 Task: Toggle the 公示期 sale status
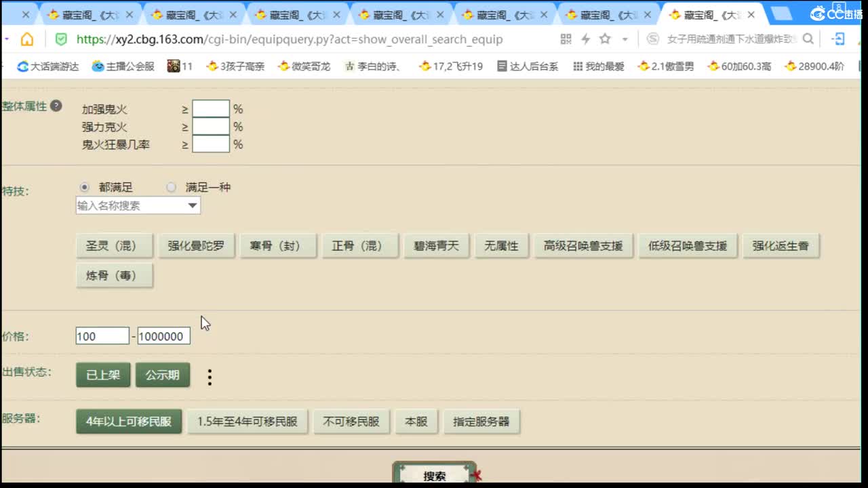pyautogui.click(x=163, y=374)
